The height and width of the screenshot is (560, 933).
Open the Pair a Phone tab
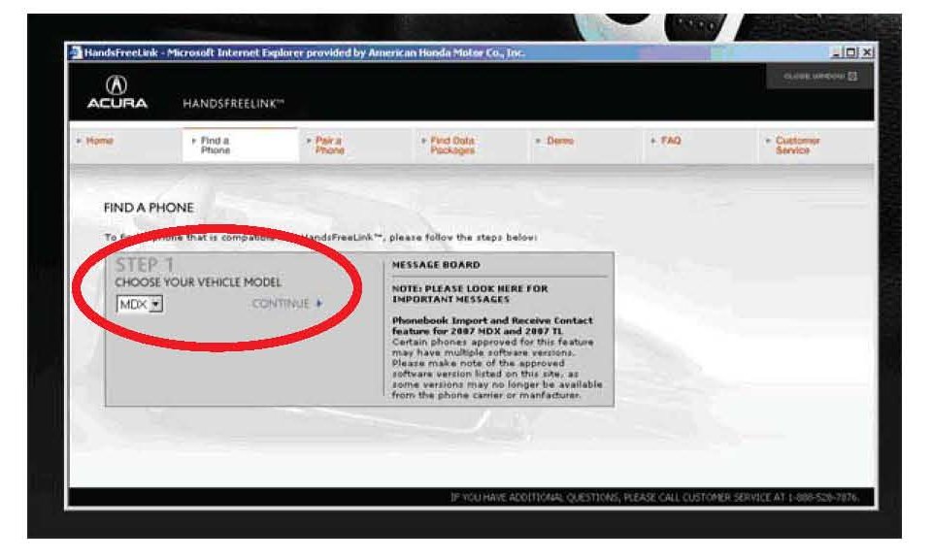coord(328,146)
